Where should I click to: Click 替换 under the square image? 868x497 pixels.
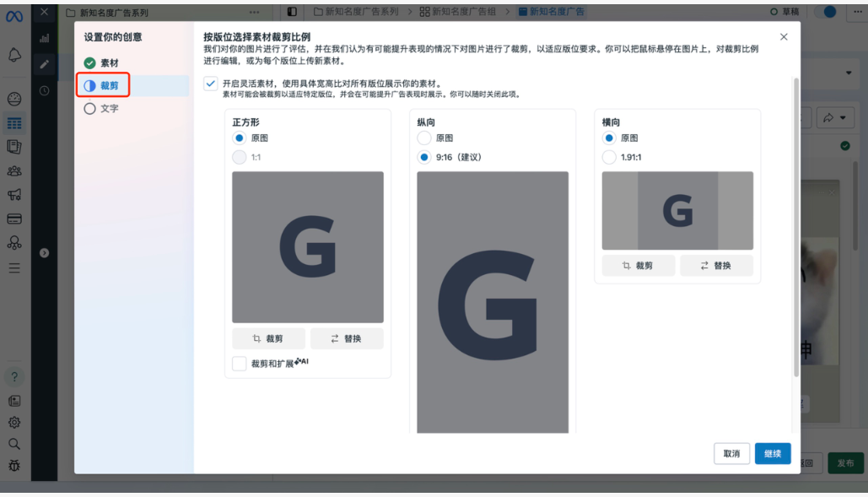tap(347, 338)
